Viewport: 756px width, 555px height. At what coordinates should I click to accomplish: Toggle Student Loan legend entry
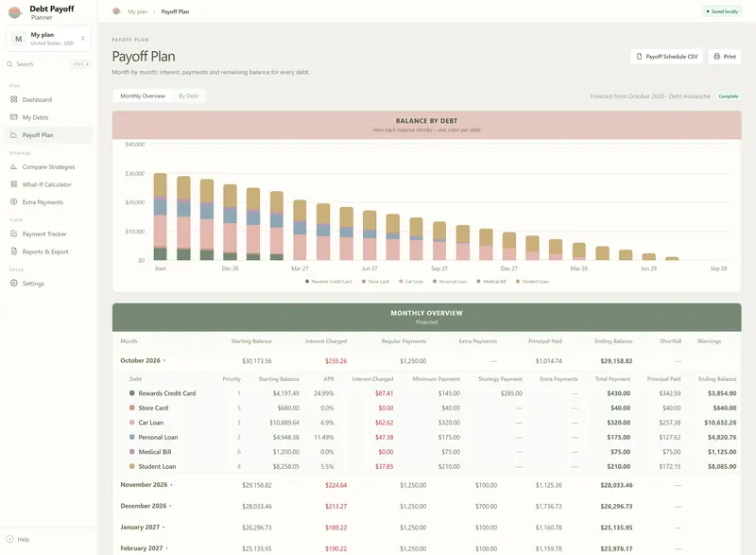[532, 282]
